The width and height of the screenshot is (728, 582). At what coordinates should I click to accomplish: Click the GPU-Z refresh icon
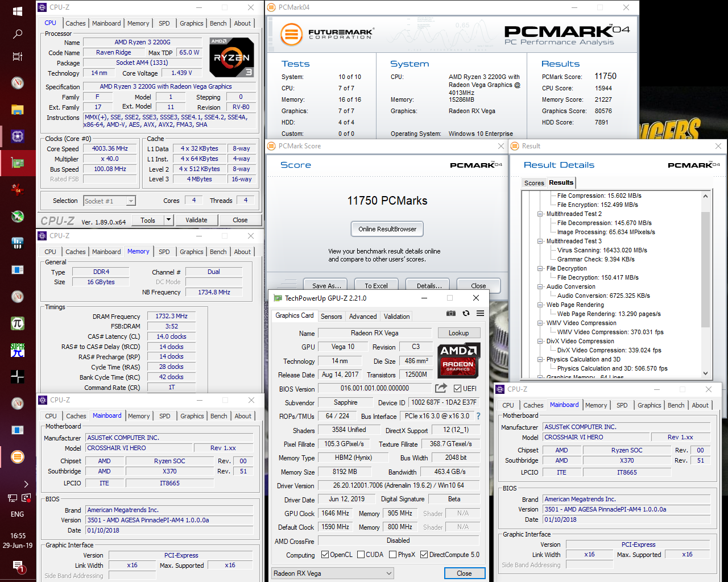click(466, 313)
